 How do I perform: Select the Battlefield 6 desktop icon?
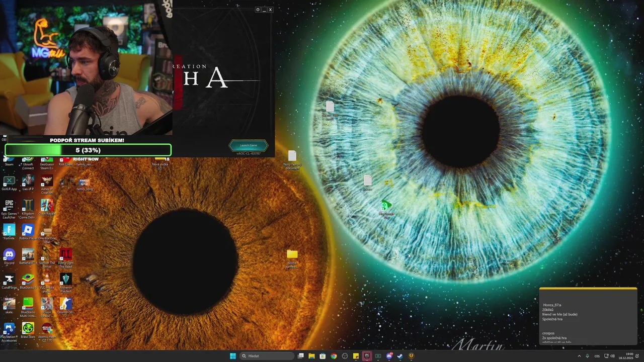(28, 257)
